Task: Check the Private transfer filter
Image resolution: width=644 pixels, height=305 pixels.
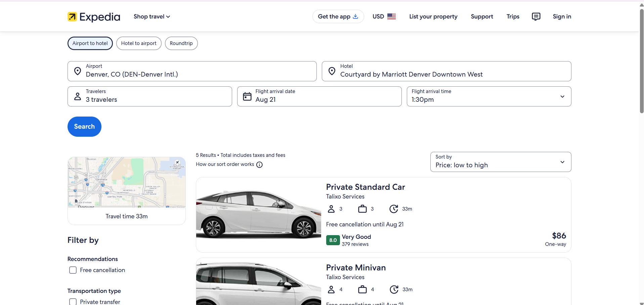Action: 73,302
